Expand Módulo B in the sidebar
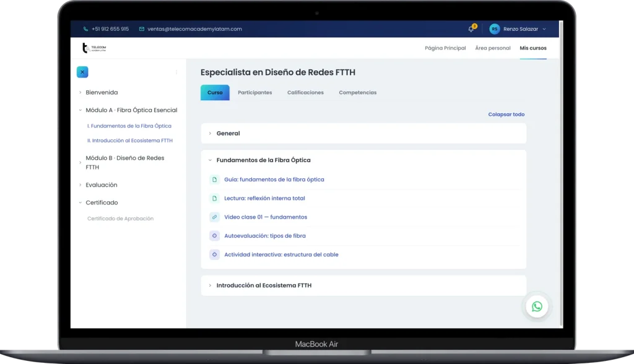 (x=80, y=163)
